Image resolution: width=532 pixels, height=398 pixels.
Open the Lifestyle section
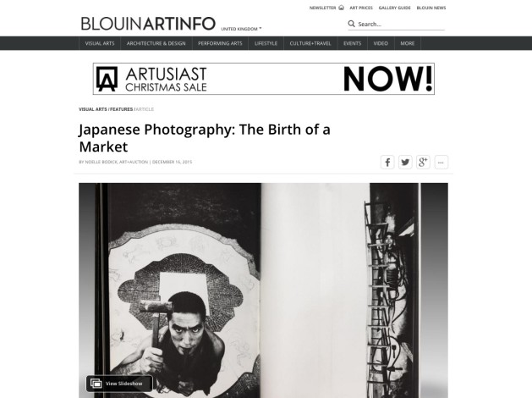point(266,43)
